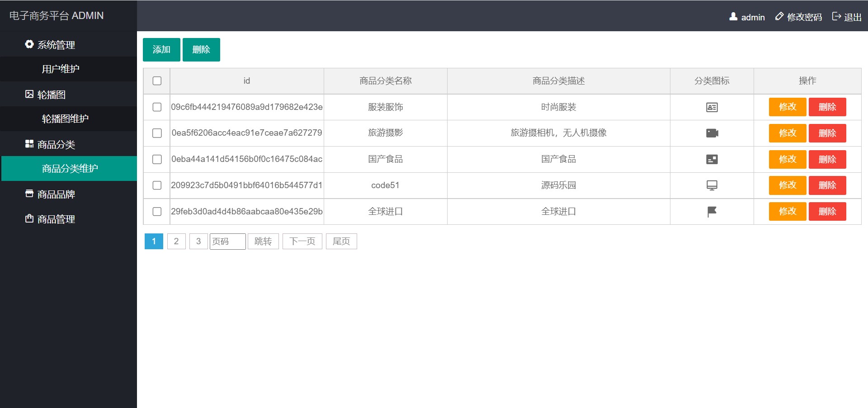Viewport: 868px width, 408px height.
Task: Click red 删除 for 全球进口 row
Action: point(827,211)
